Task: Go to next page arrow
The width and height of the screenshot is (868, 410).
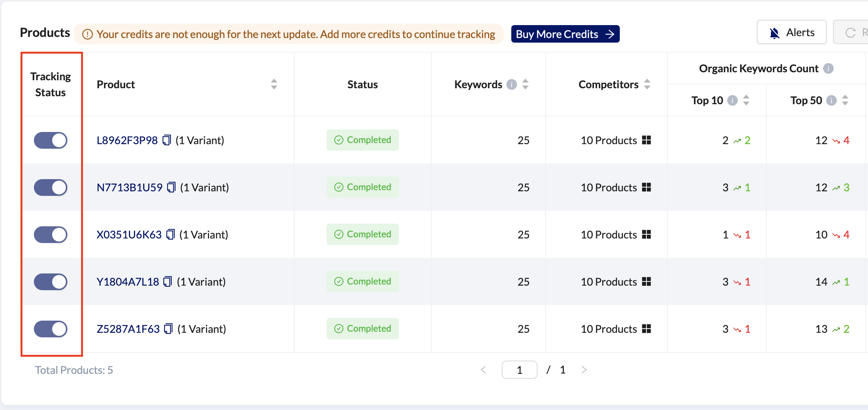Action: [584, 370]
